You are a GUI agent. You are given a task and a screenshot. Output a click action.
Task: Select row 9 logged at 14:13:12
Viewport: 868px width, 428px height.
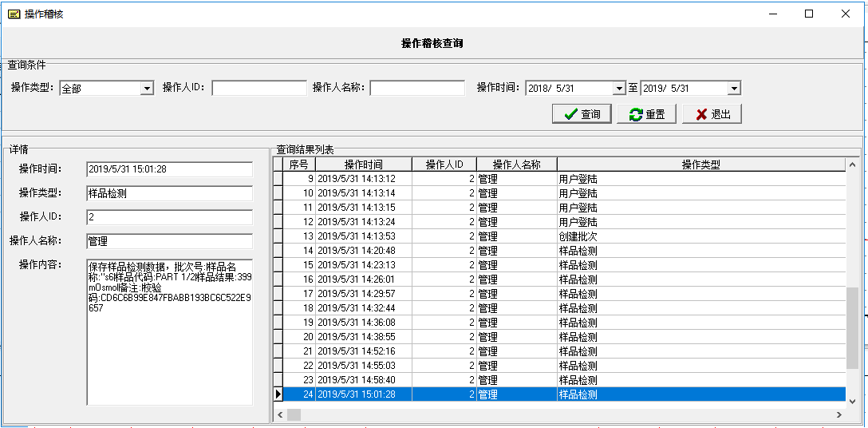click(x=558, y=179)
